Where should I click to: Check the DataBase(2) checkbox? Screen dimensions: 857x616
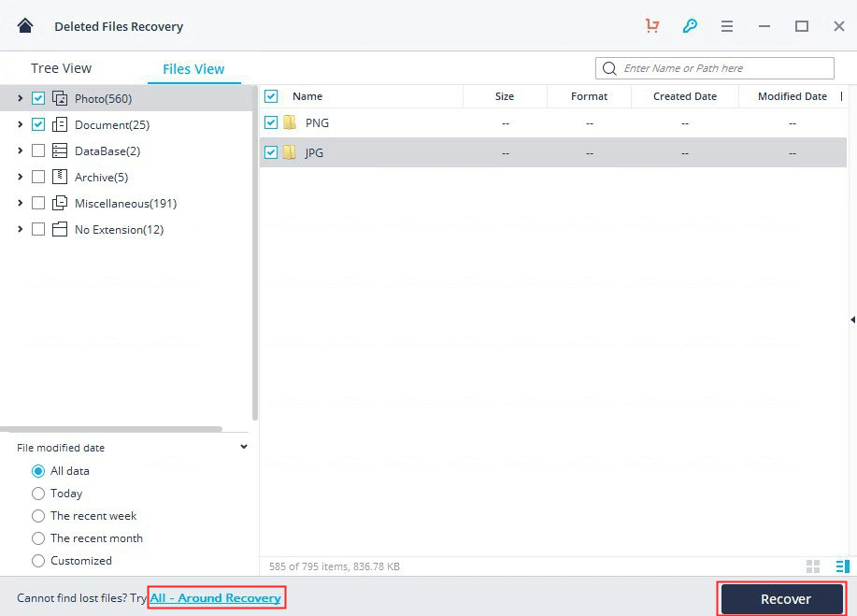38,150
